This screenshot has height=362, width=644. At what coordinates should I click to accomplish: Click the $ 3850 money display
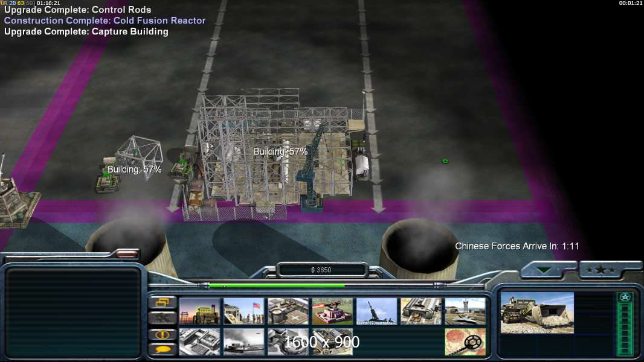point(321,270)
